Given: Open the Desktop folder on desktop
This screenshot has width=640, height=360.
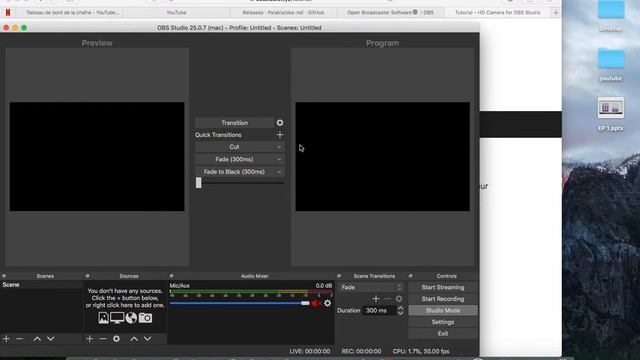Looking at the screenshot, I should tap(611, 16).
